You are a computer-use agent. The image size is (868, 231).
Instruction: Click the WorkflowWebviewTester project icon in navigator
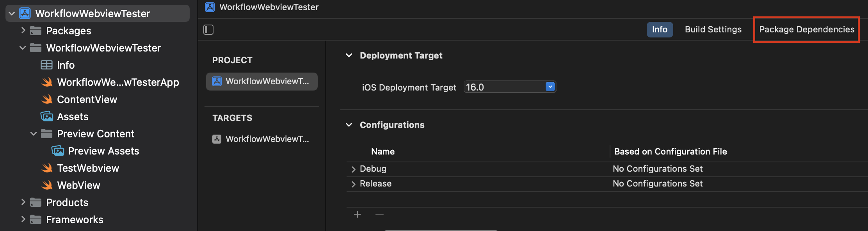[x=25, y=13]
